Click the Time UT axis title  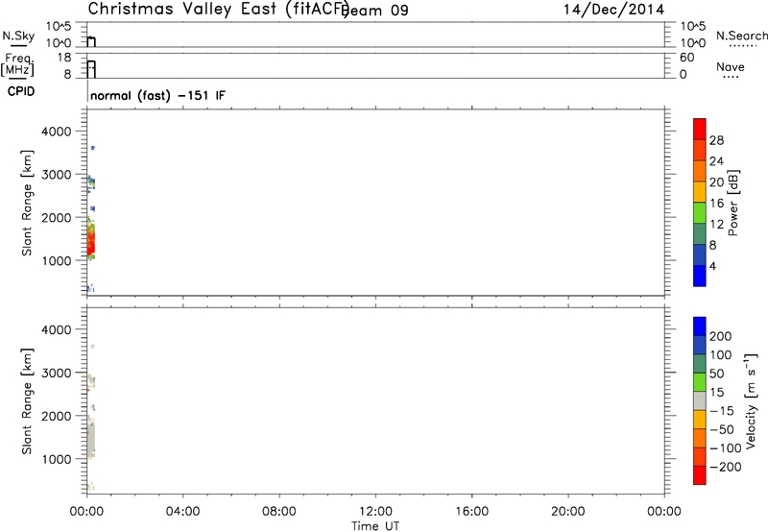(x=375, y=526)
